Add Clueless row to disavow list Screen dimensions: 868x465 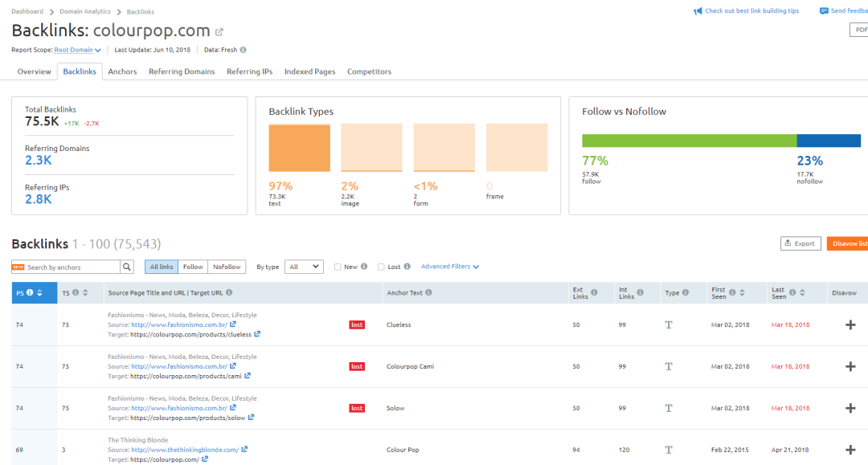850,325
